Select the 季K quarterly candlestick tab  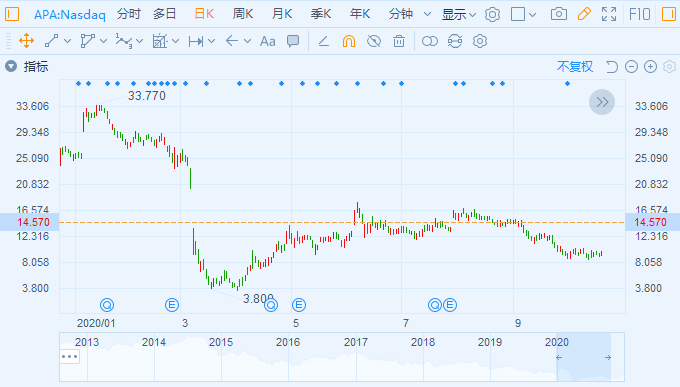[x=321, y=14]
